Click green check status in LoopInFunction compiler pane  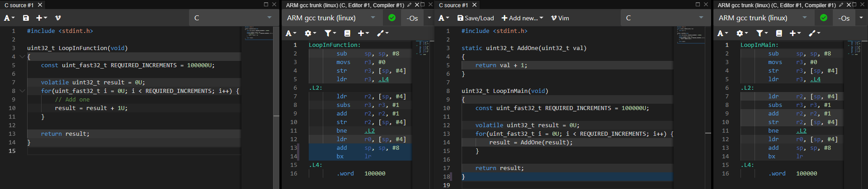tap(392, 18)
